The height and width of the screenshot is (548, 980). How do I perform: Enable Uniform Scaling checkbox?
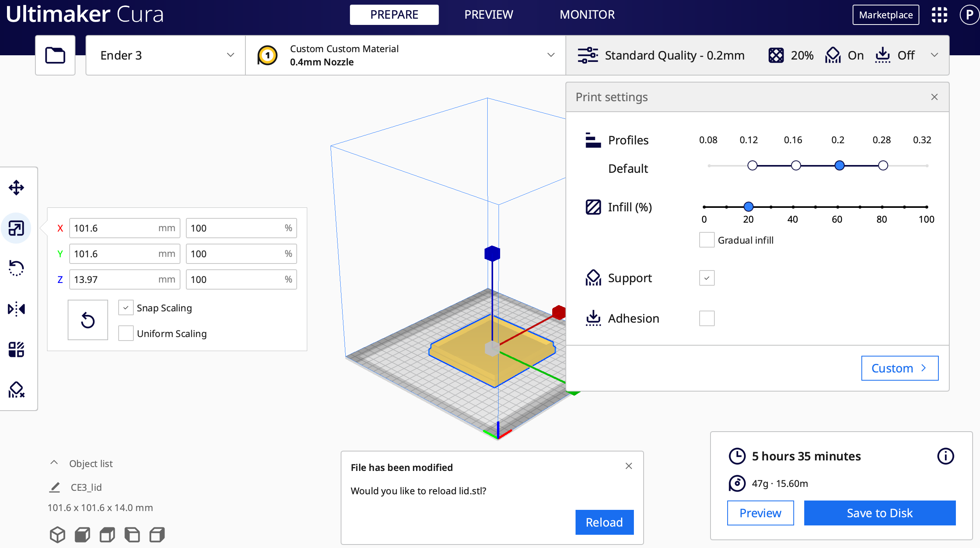126,334
